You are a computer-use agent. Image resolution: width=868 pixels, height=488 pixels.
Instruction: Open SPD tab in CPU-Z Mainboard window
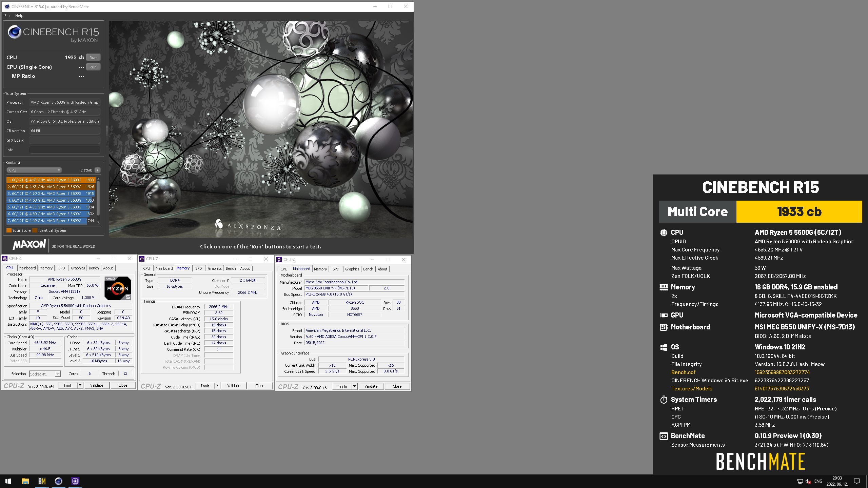(336, 269)
